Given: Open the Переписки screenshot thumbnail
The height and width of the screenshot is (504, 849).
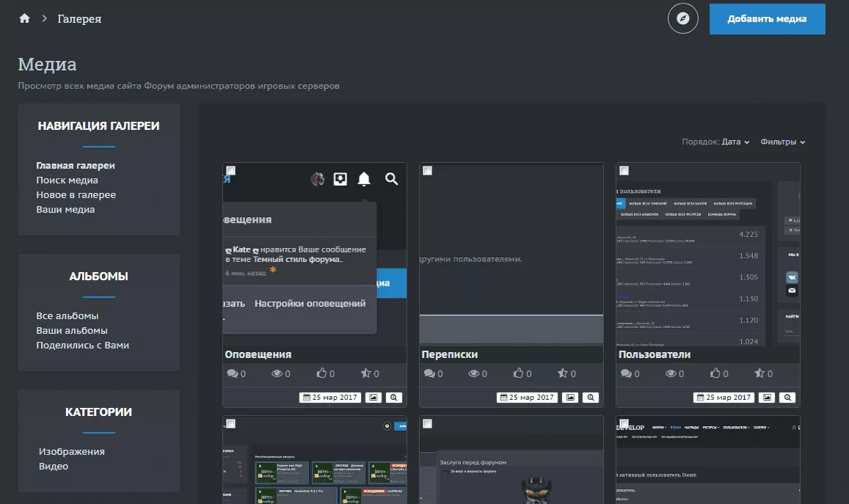Looking at the screenshot, I should (511, 255).
